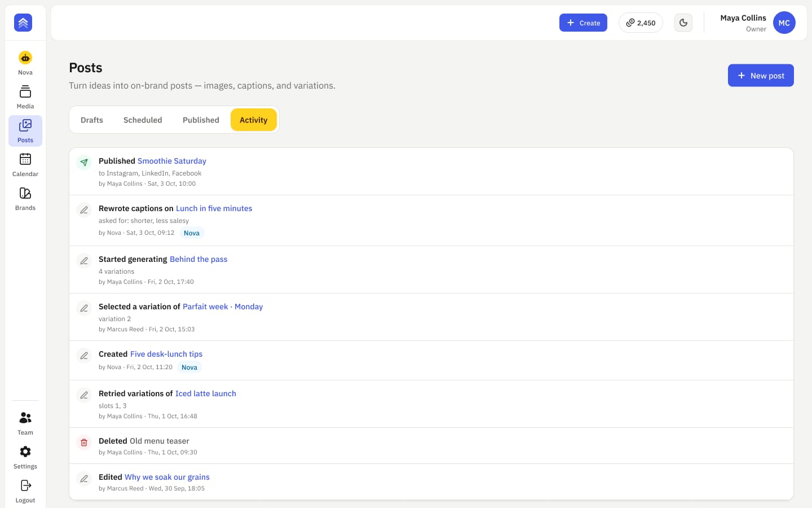Click the app logo at top left
812x508 pixels.
point(23,23)
